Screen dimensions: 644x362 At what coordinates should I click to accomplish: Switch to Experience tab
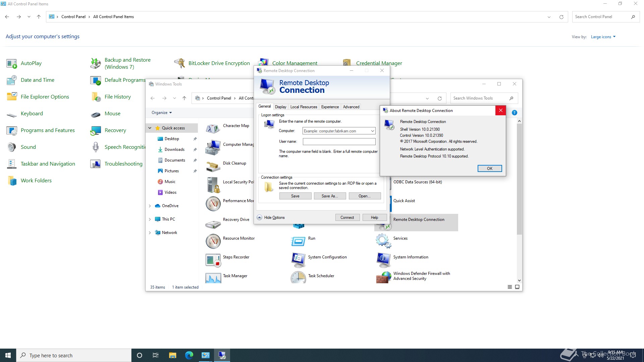point(330,107)
